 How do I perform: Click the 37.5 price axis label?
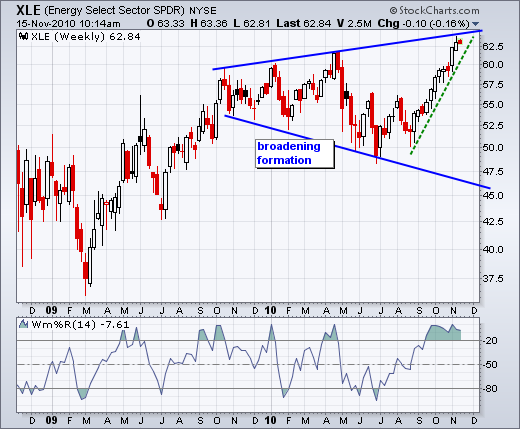pos(493,278)
